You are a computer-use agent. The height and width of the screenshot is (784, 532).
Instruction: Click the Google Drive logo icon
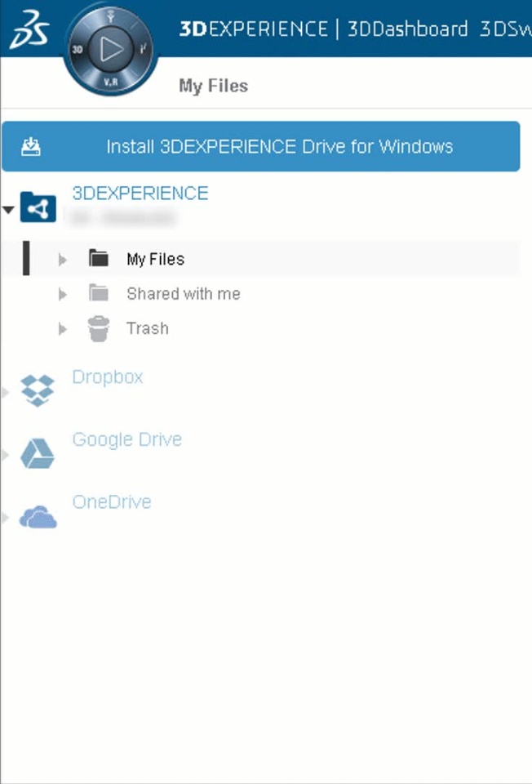[38, 453]
